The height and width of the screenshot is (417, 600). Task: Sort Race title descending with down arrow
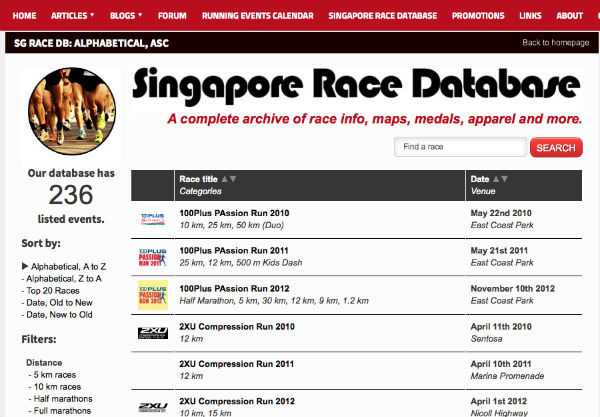tap(233, 179)
